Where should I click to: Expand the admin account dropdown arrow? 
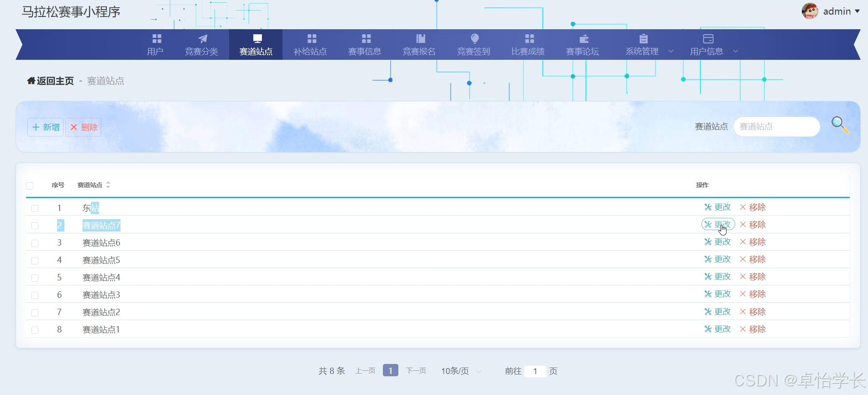click(857, 11)
